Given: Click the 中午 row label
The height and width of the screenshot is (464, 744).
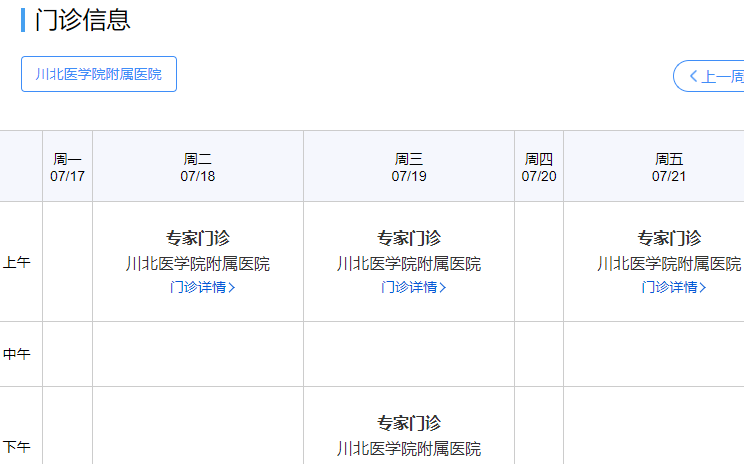Looking at the screenshot, I should [17, 354].
